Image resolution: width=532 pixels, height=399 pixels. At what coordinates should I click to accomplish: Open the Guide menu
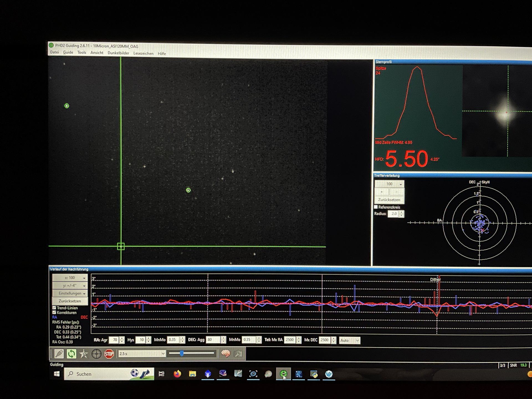click(x=68, y=52)
